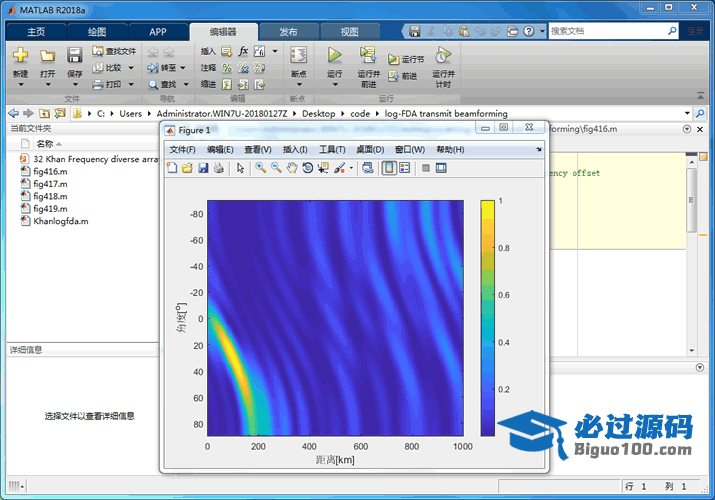The image size is (715, 500).
Task: Expand the 运行 dropdown arrow
Action: [335, 85]
